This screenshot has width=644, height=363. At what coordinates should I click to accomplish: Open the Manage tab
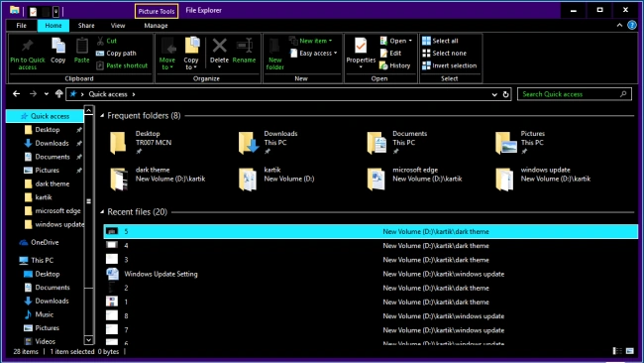[x=156, y=26]
